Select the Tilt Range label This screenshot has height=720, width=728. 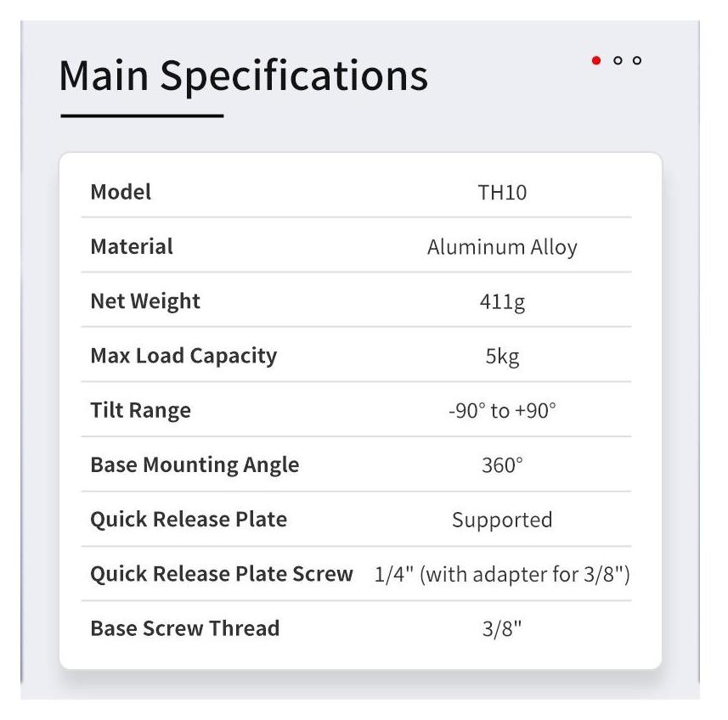point(140,411)
